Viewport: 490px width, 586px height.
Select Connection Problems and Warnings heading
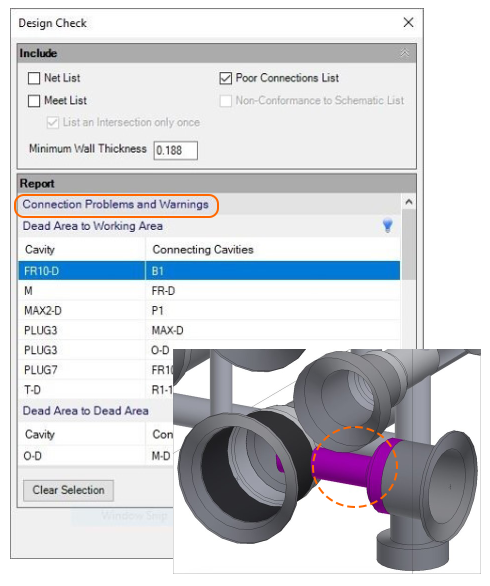coord(115,204)
